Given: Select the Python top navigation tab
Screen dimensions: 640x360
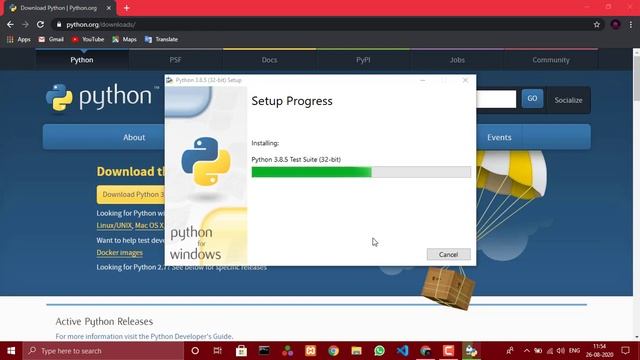Looking at the screenshot, I should pyautogui.click(x=82, y=60).
